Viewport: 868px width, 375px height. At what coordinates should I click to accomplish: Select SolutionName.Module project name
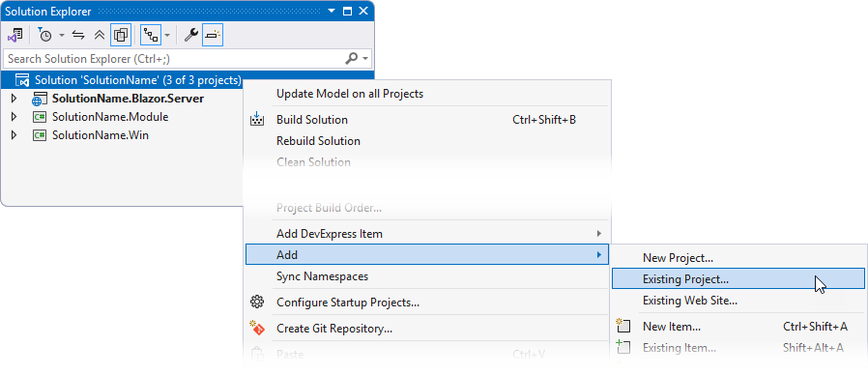110,117
